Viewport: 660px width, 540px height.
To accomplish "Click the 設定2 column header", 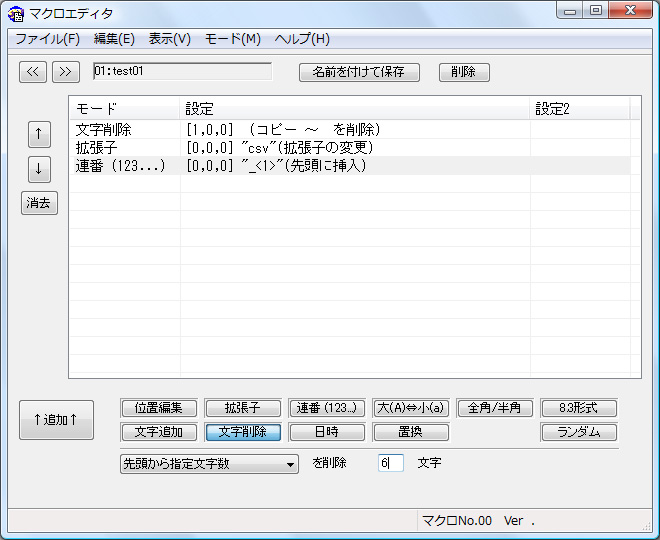I will coord(580,109).
